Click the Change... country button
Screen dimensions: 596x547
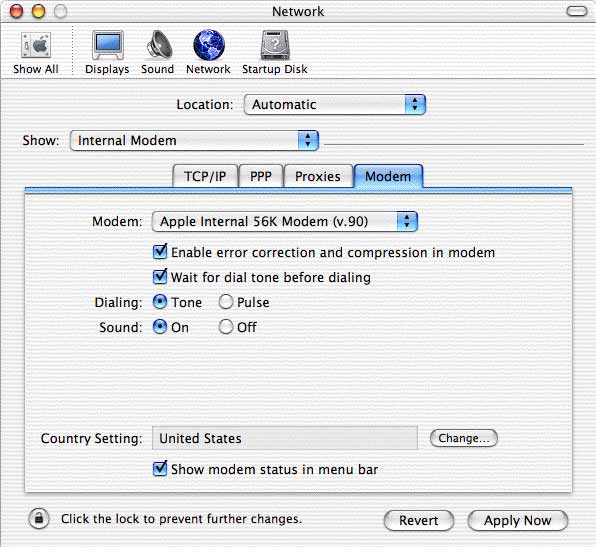coord(464,438)
